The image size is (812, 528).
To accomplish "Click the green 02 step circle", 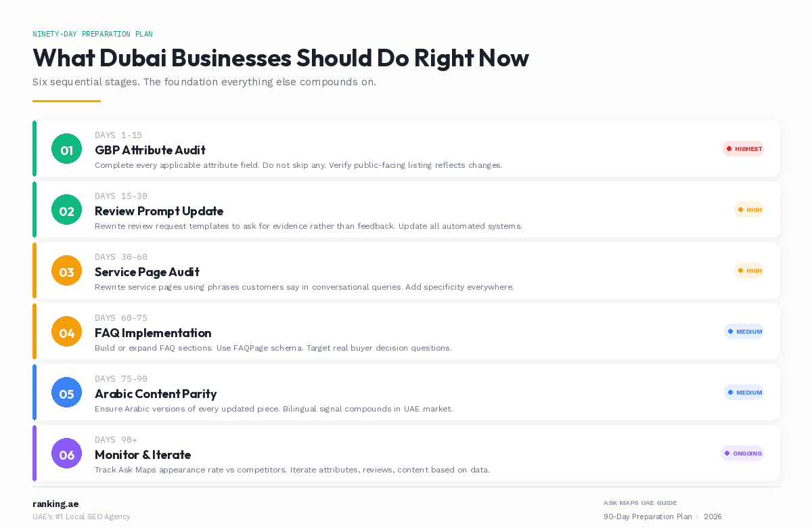I will click(66, 210).
